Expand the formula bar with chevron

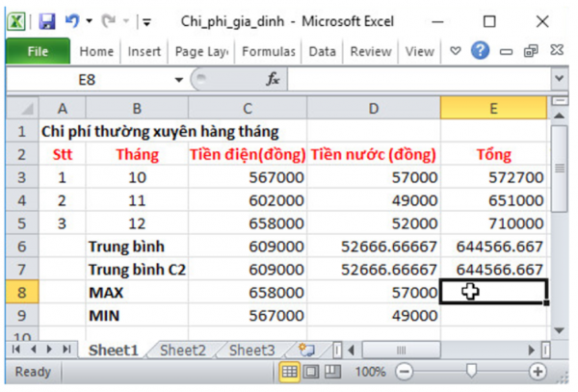pyautogui.click(x=560, y=78)
